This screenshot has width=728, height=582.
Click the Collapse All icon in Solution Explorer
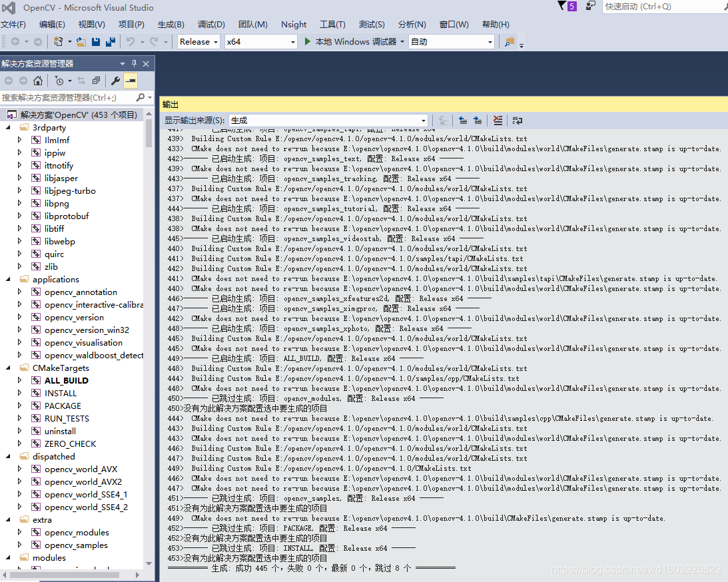96,81
